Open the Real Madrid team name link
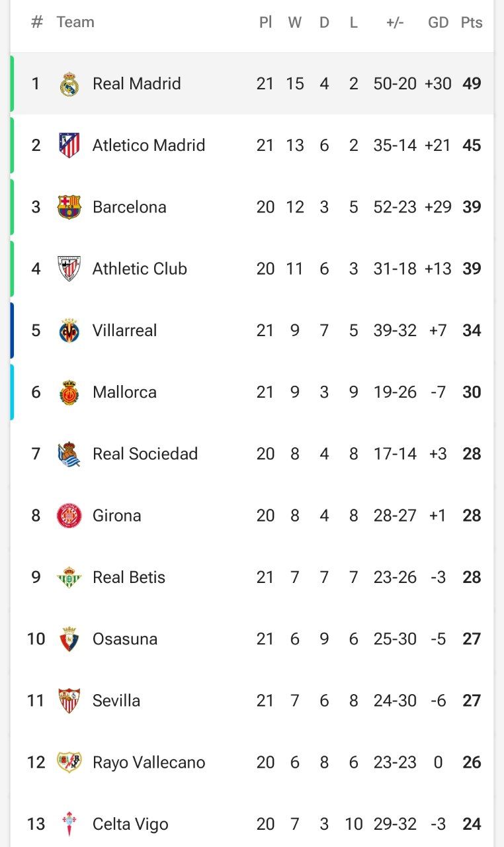 [137, 83]
